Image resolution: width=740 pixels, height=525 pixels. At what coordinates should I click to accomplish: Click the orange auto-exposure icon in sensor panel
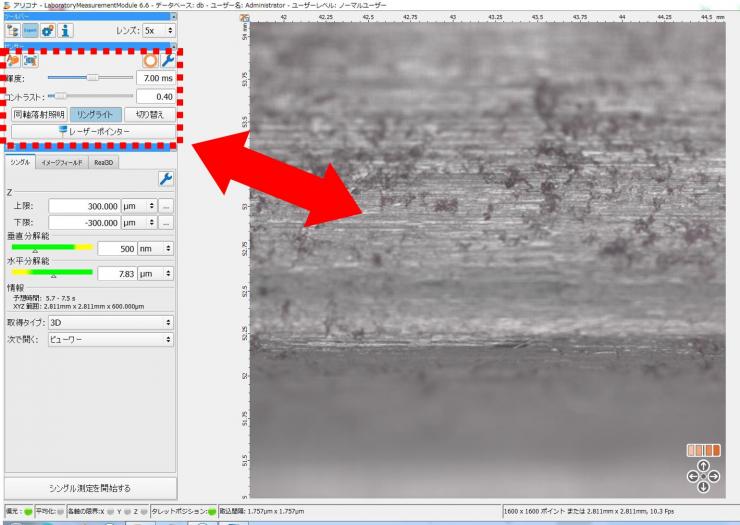[x=13, y=60]
